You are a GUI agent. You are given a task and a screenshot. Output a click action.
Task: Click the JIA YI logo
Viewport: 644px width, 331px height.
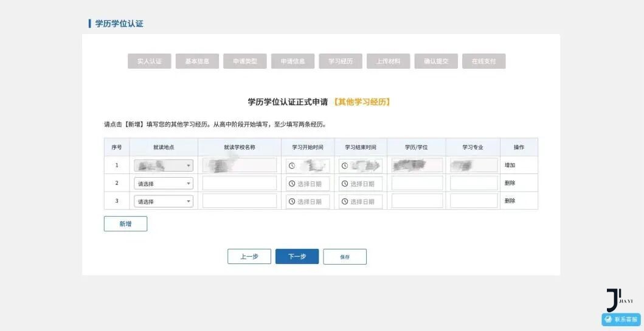pyautogui.click(x=619, y=300)
